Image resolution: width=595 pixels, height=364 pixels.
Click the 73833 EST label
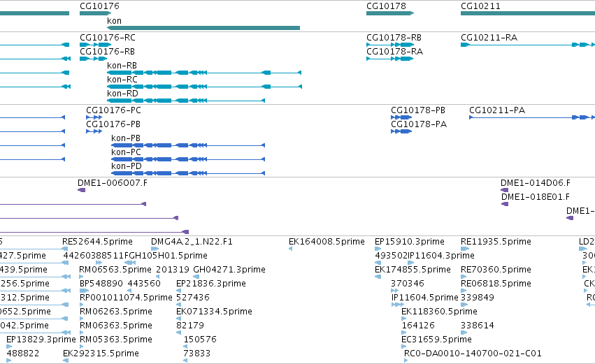(x=196, y=354)
